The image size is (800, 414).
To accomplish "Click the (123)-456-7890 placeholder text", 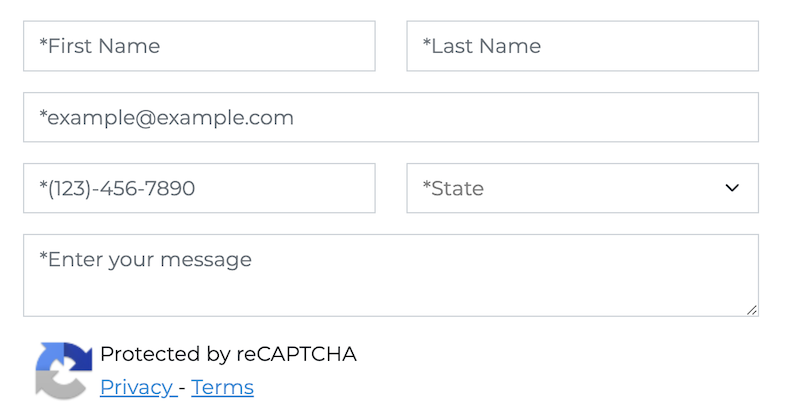I will coord(117,188).
